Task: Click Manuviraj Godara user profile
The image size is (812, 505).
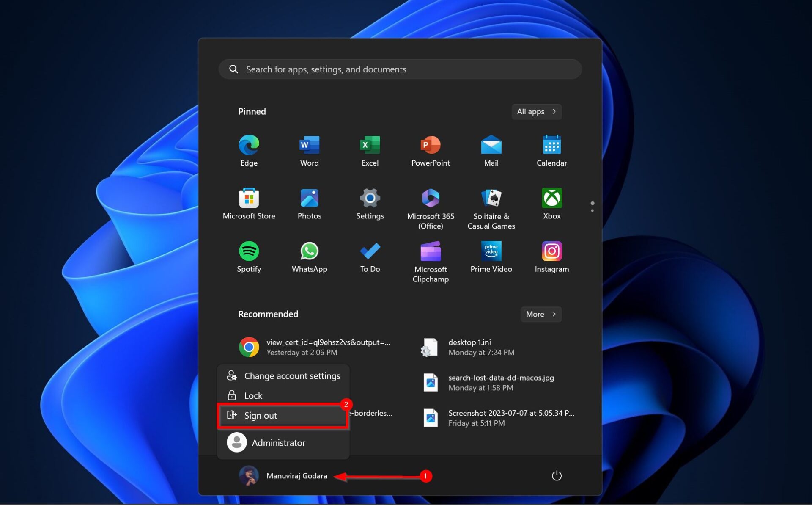Action: 283,475
